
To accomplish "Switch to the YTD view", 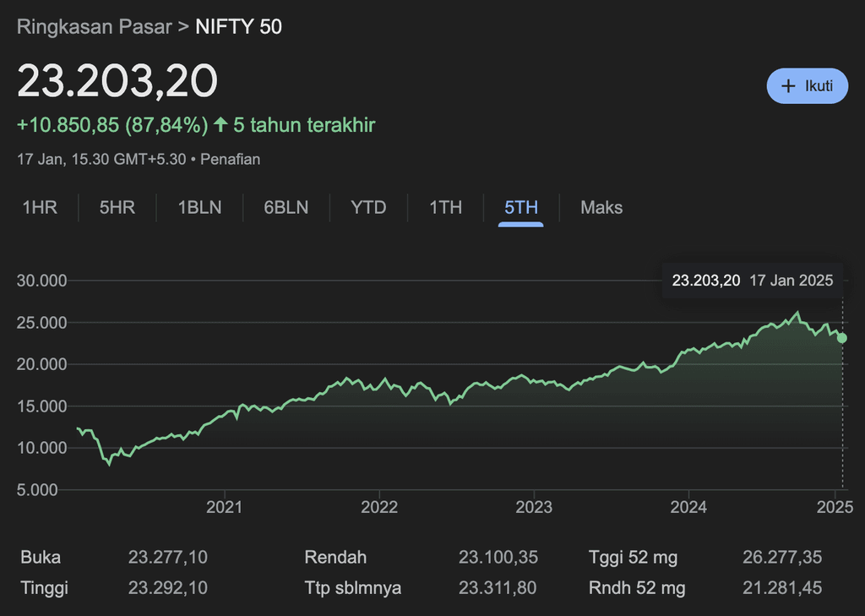I will [x=368, y=207].
